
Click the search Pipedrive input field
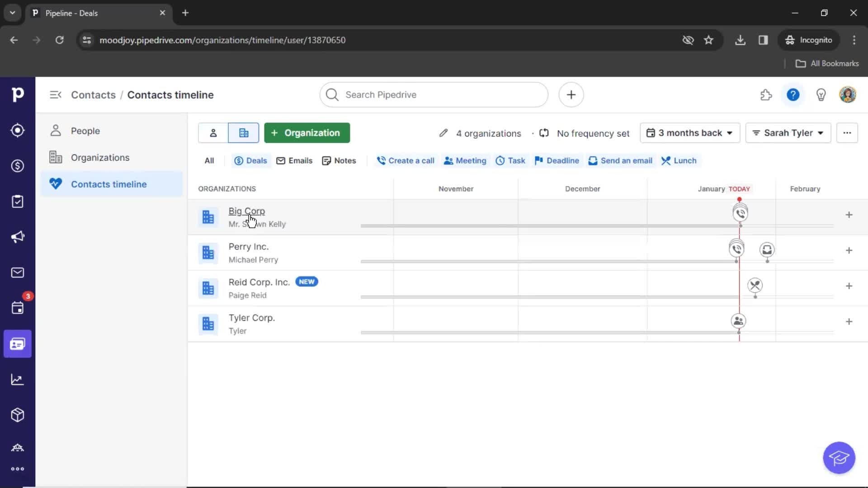coord(434,95)
